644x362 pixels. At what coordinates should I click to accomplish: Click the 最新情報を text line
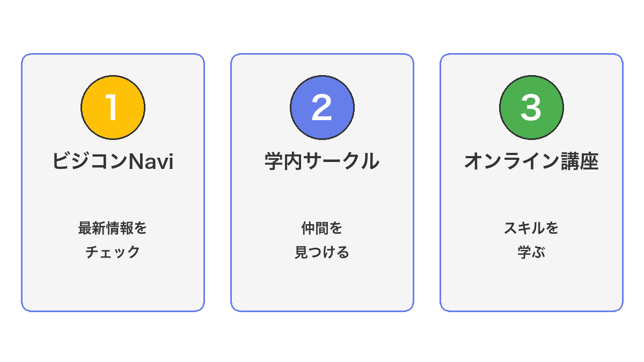point(113,228)
